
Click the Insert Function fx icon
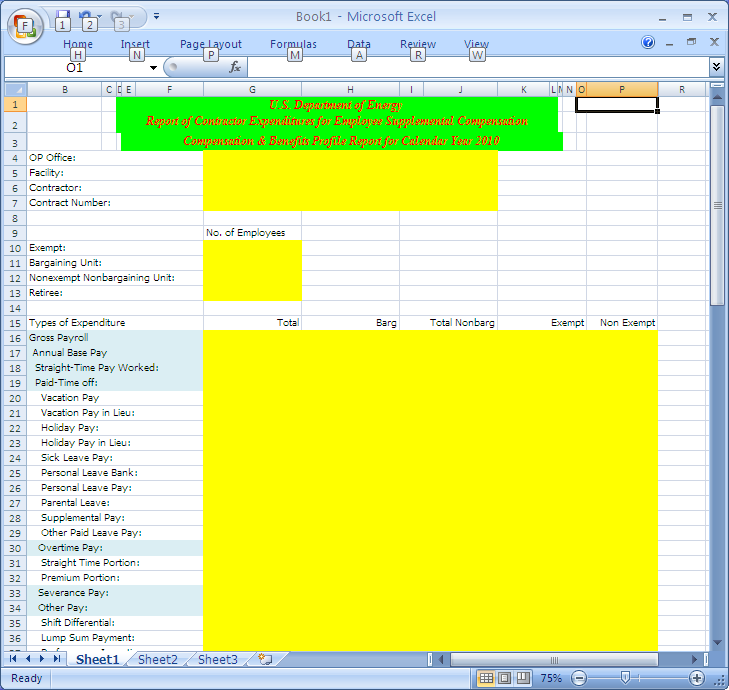[235, 67]
